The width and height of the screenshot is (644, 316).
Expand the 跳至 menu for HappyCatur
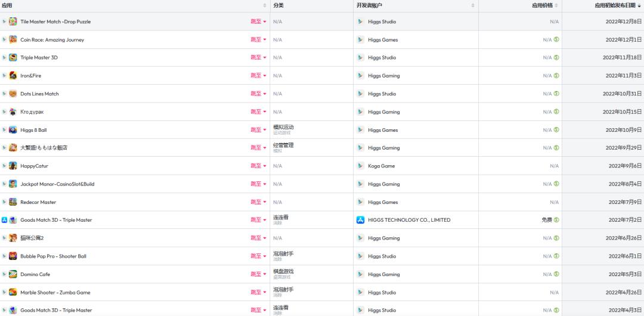[258, 166]
